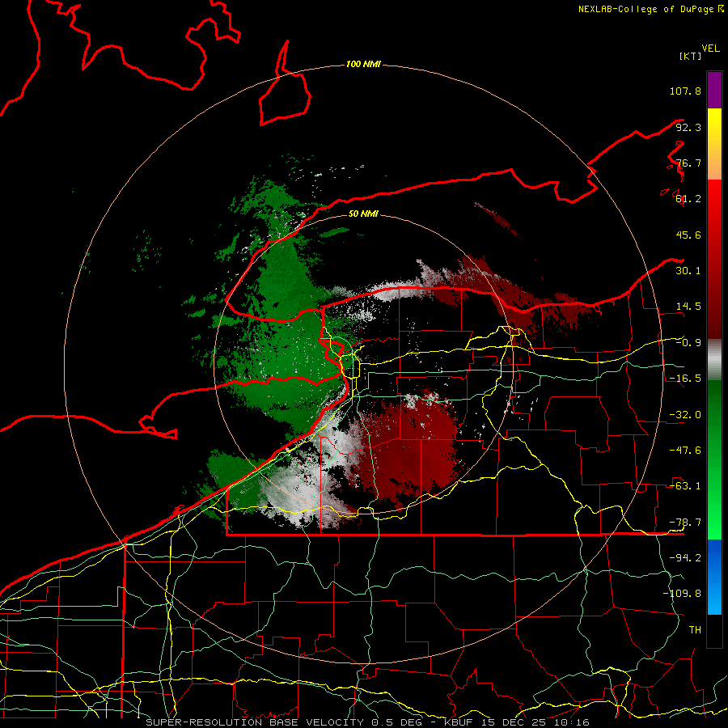This screenshot has width=728, height=728.
Task: Click the 100 NMI range ring label
Action: coord(363,64)
